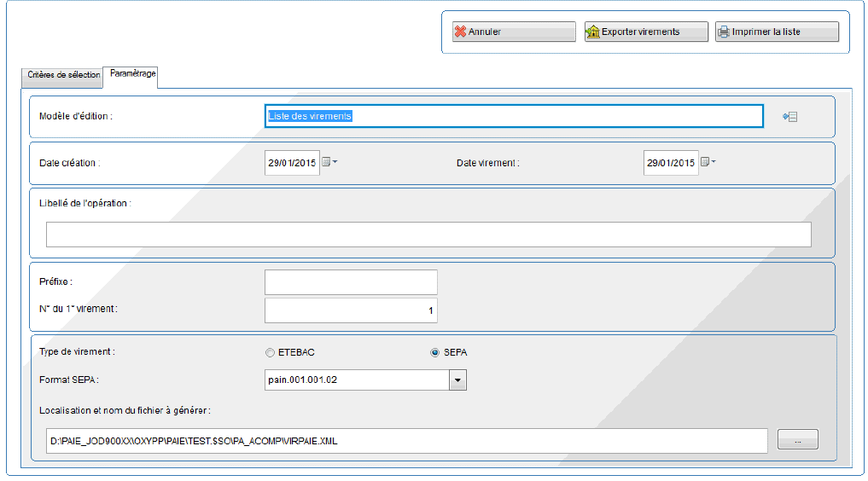Click the browse '...' button for file location
Viewport: 868px width, 481px height.
coord(798,439)
